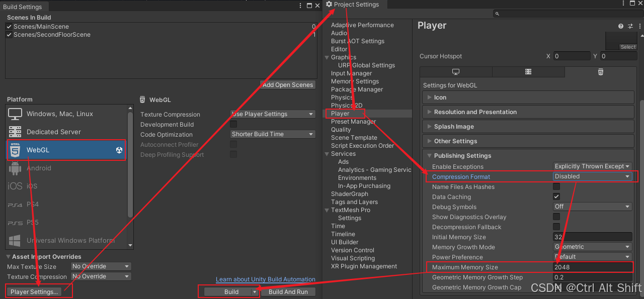This screenshot has width=644, height=299.
Task: Open Learn about Unity Build Automation link
Action: [266, 279]
